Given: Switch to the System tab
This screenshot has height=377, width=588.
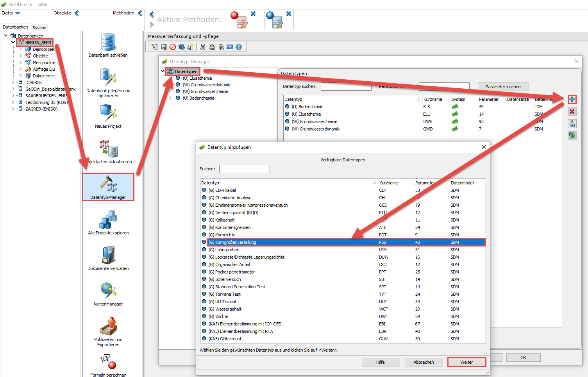Looking at the screenshot, I should [39, 28].
